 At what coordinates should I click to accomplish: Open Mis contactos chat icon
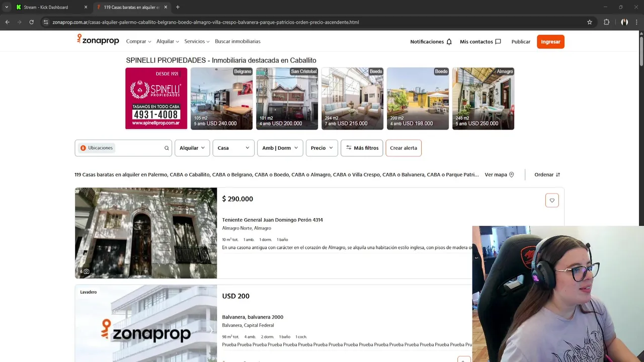pyautogui.click(x=498, y=42)
